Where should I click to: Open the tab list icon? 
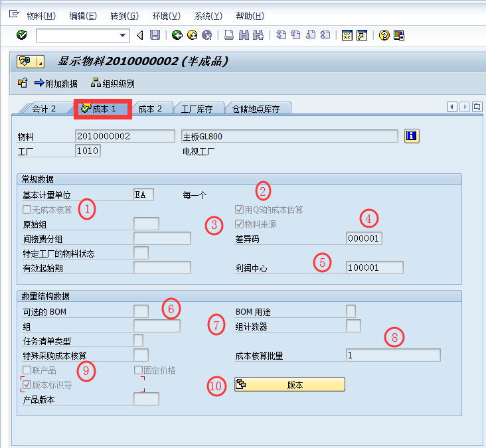pos(477,108)
